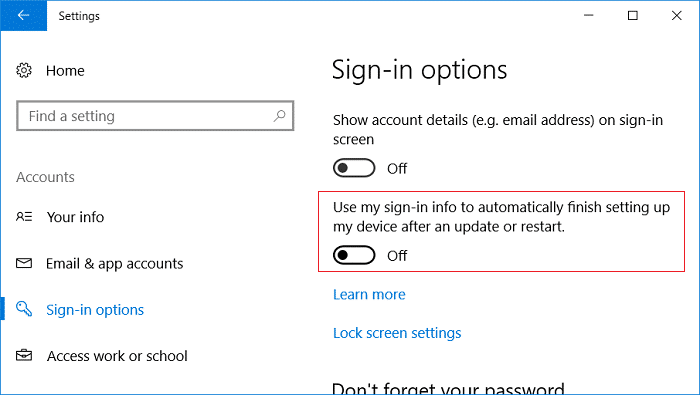
Task: Open the Learn more link
Action: (369, 295)
